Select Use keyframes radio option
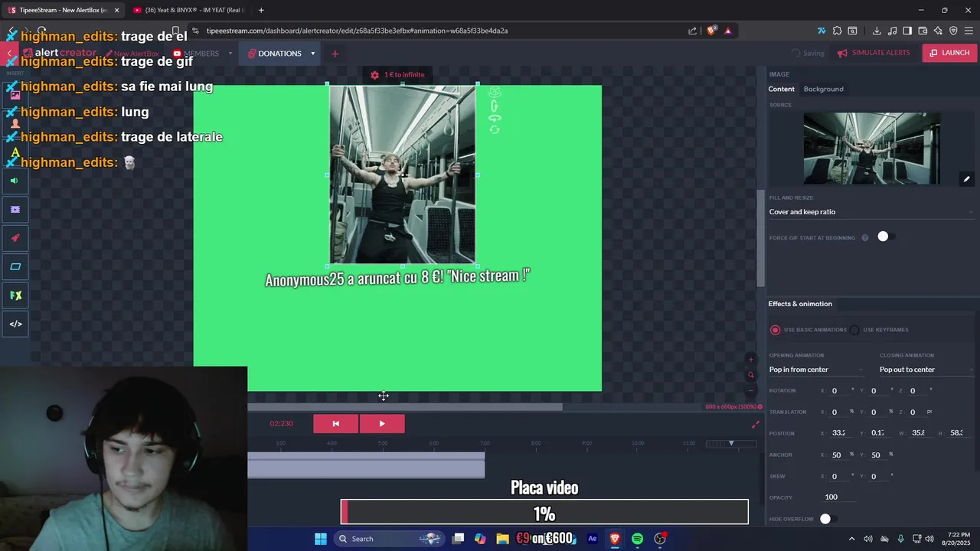 point(854,330)
